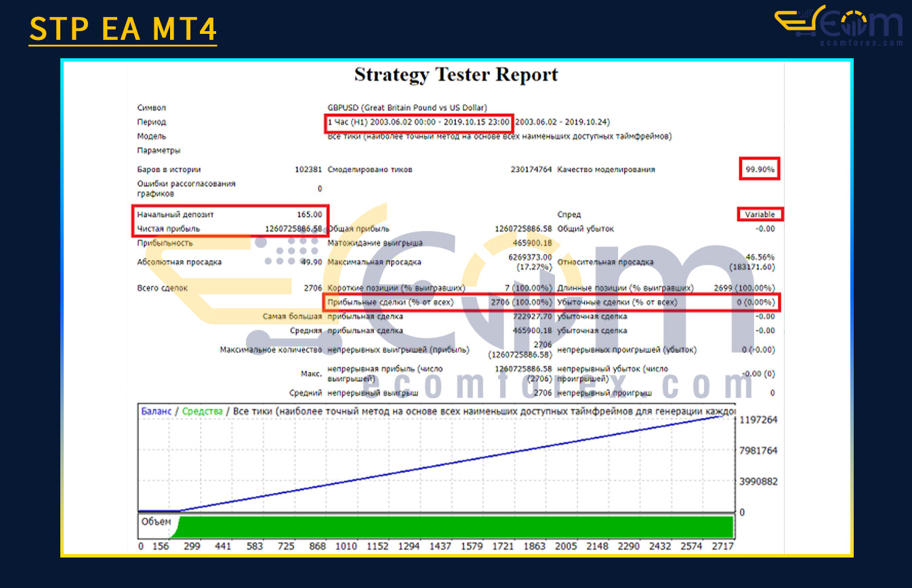Click 'Длинные позиции (% выигравших)' label

coord(625,288)
